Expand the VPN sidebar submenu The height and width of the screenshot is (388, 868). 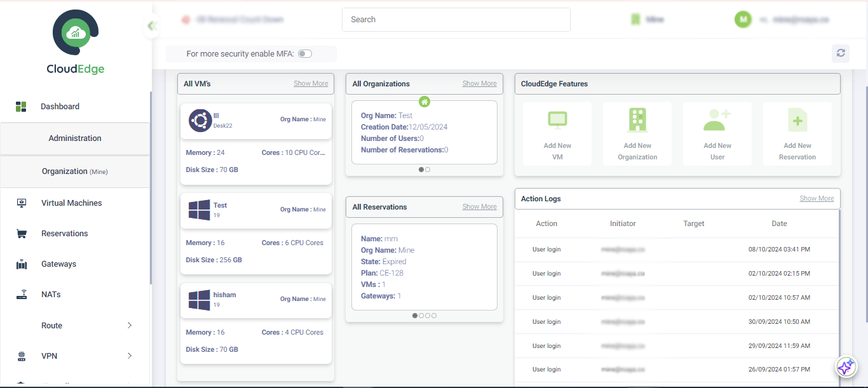pyautogui.click(x=130, y=356)
